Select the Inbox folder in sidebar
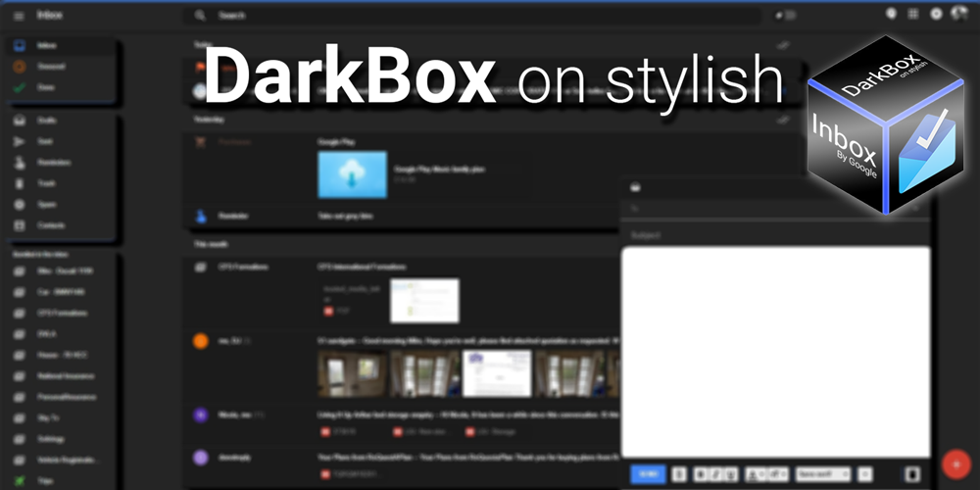Screen dimensions: 980x490 61,46
